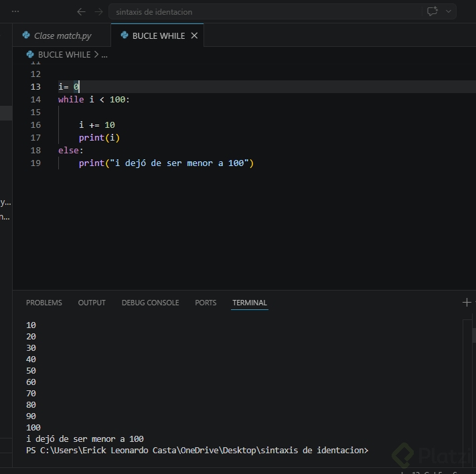This screenshot has height=474, width=476.
Task: Click the Python icon on Clase match.py tab
Action: coord(26,35)
